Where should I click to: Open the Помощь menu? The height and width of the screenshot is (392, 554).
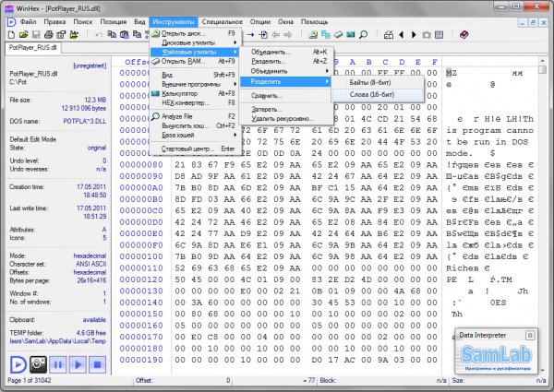[x=315, y=22]
